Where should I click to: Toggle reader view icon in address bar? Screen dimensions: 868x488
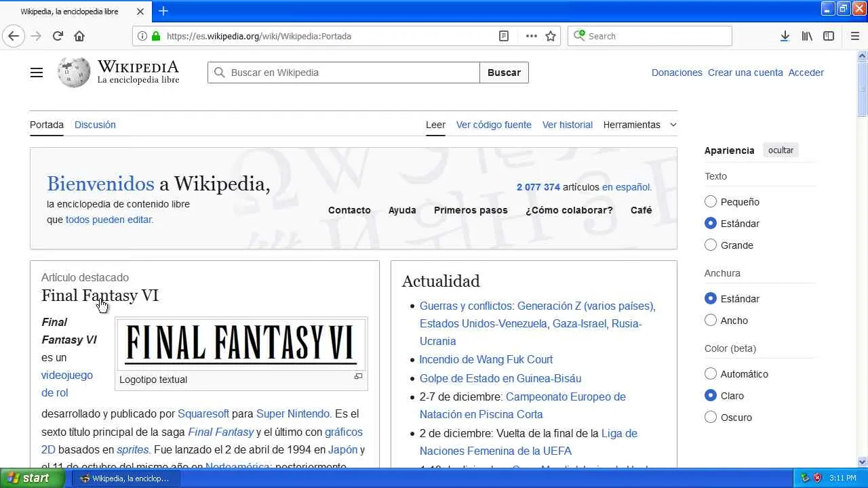(x=504, y=36)
